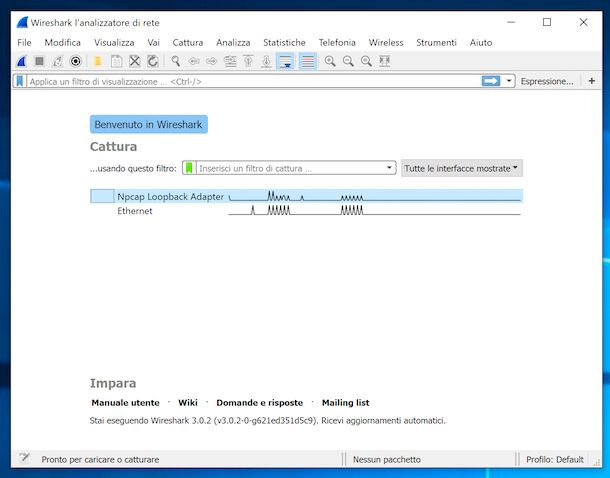This screenshot has height=478, width=610.
Task: Open the File menu
Action: click(24, 42)
